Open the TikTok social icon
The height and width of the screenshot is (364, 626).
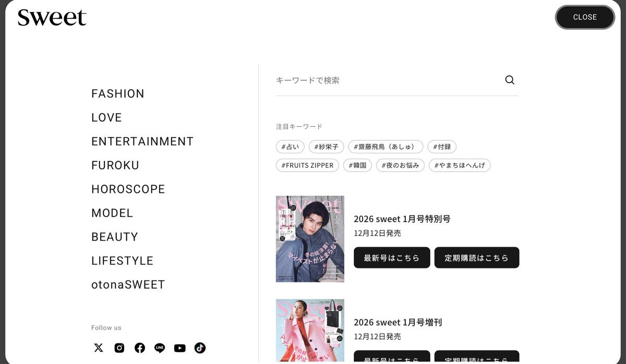200,348
